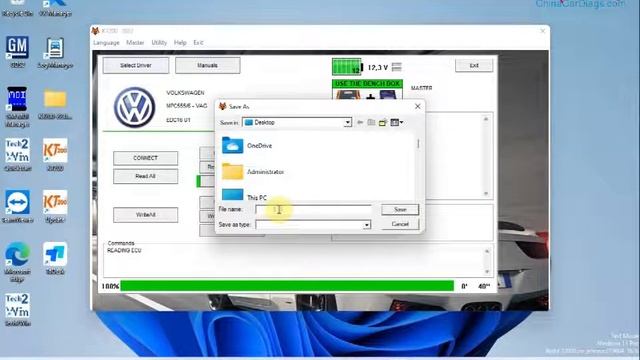Click the READING ECU text in Commands

point(124,251)
